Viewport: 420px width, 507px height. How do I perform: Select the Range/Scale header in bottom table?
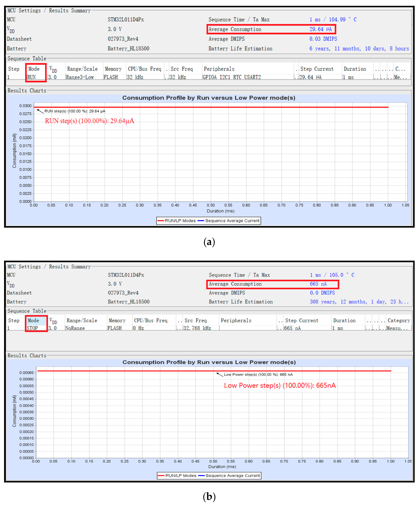tap(82, 320)
